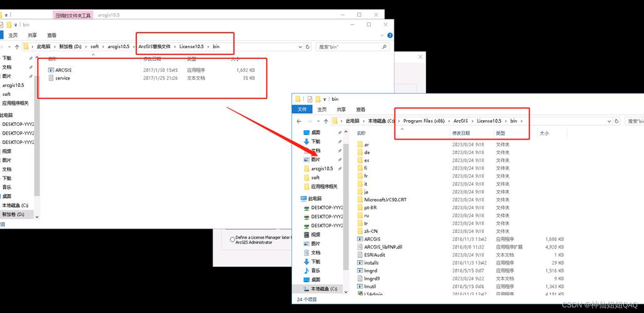
Task: Select the installs application icon
Action: [x=360, y=262]
